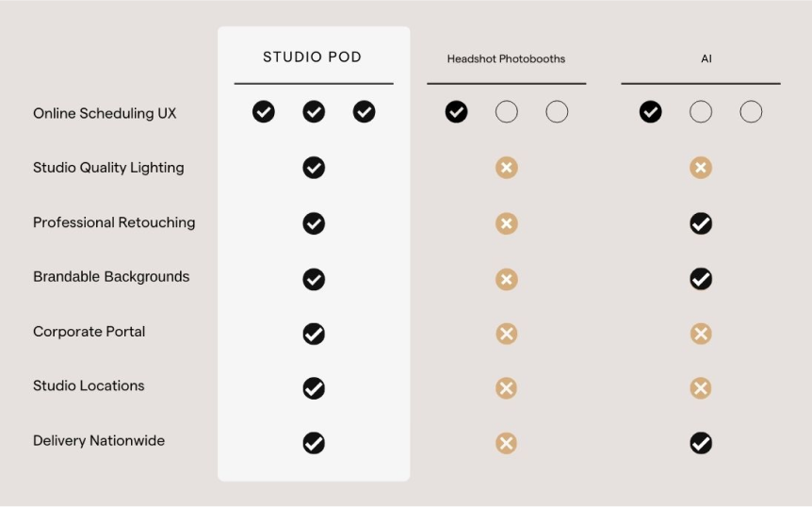Select second empty circle in Headshot Photobooths scheduling row
Screen dimensions: 812x507
[507, 112]
